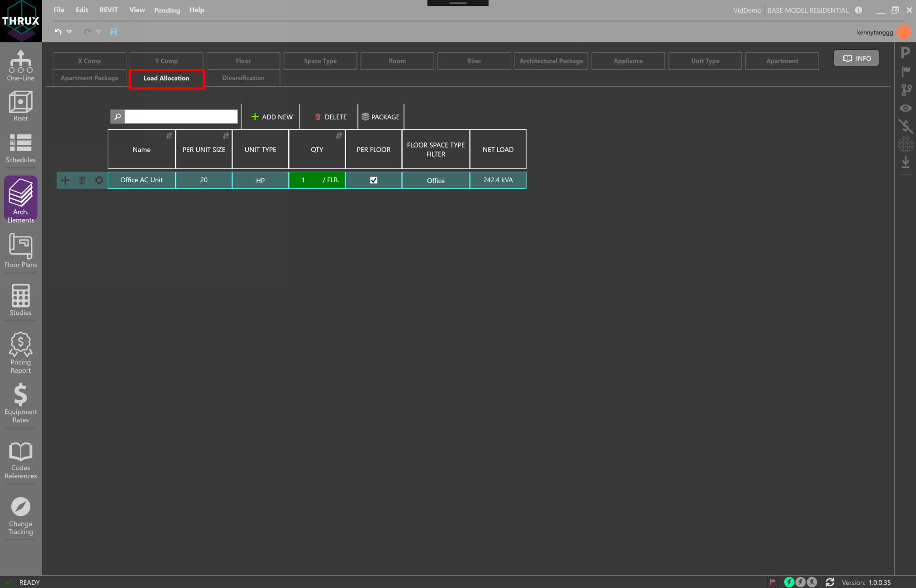This screenshot has width=916, height=588.
Task: Toggle the eye visibility icon in right panel
Action: tap(905, 108)
